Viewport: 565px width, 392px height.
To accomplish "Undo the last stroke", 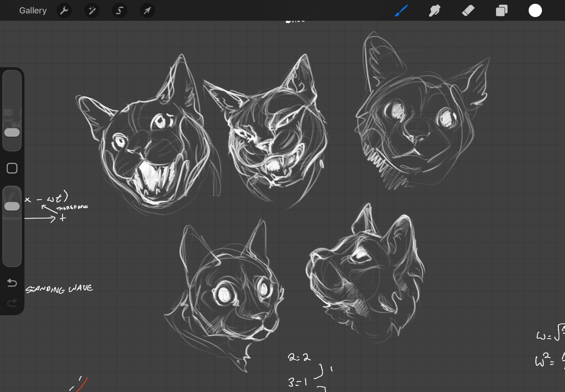I will [x=12, y=282].
